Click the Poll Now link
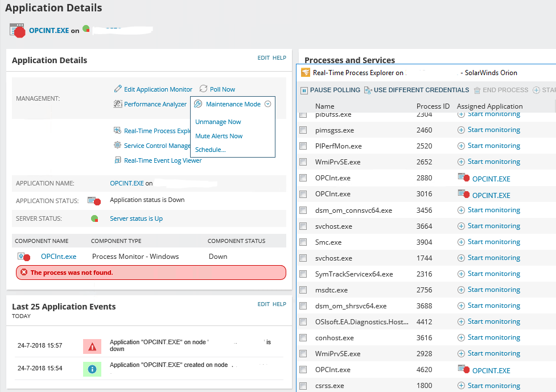556x392 pixels. pyautogui.click(x=223, y=89)
